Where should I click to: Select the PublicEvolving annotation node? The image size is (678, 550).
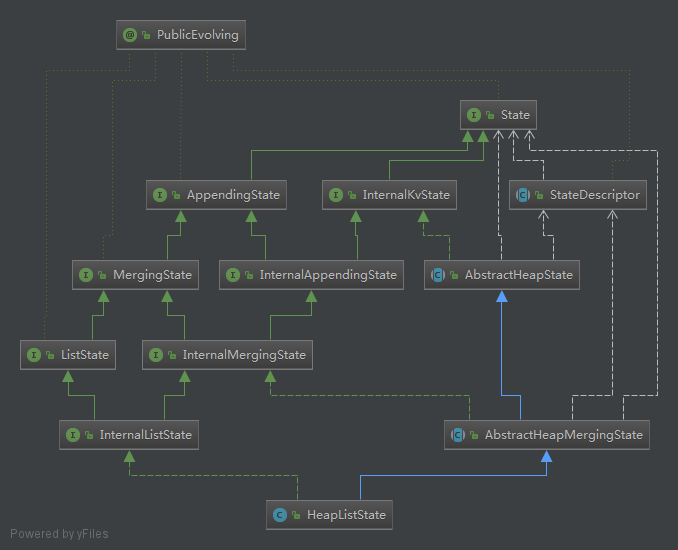(x=181, y=35)
